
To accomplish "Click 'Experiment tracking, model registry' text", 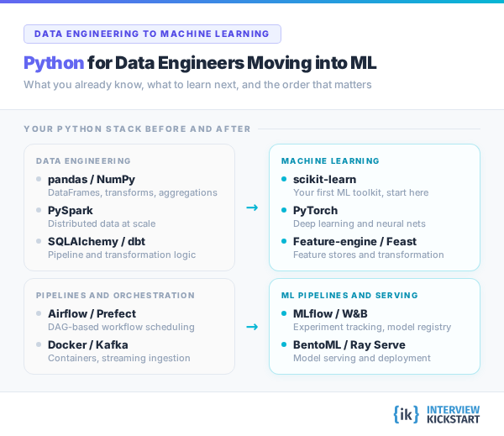I will pos(372,327).
